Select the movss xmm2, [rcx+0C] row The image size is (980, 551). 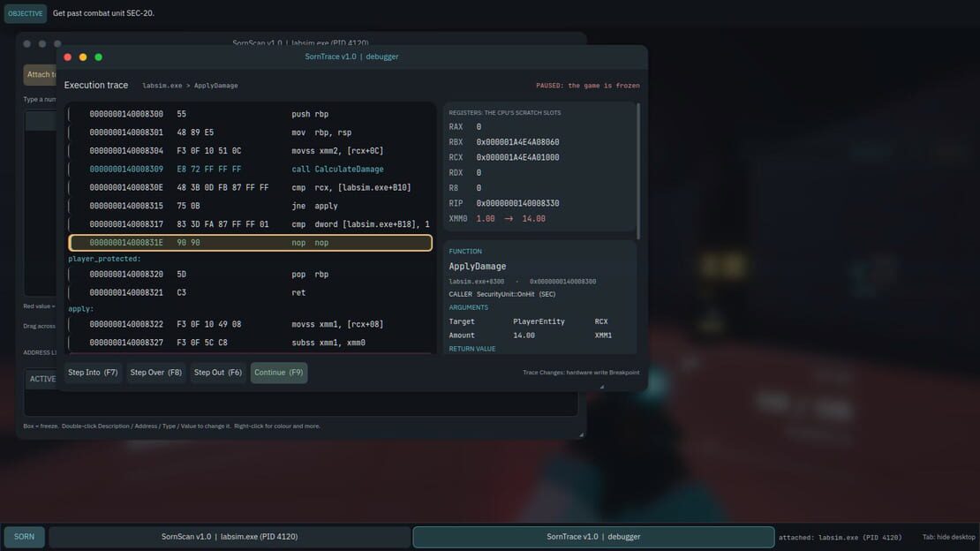[x=250, y=151]
